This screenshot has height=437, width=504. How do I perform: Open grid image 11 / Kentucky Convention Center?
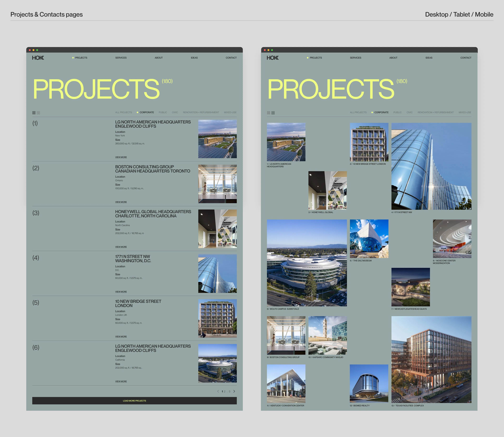tap(286, 384)
